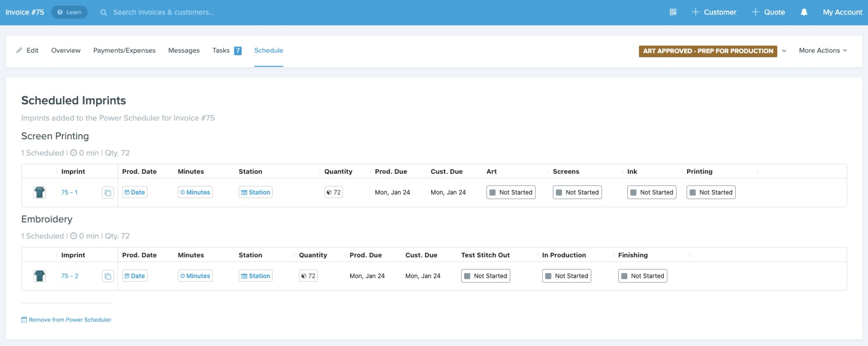
Task: Switch to the Overview tab
Action: 66,50
